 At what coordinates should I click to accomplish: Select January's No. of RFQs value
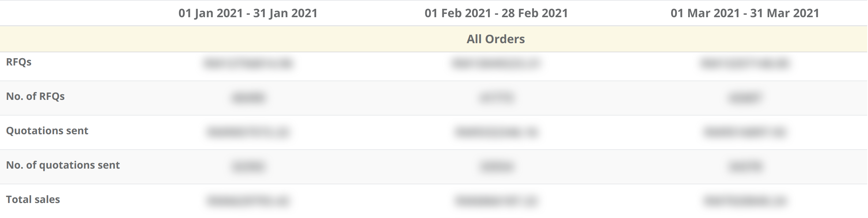pos(248,98)
